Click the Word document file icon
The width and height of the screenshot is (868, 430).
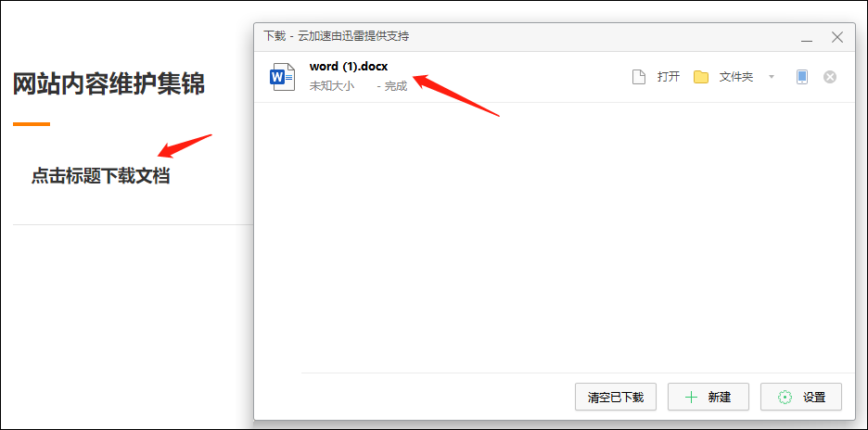(x=282, y=77)
